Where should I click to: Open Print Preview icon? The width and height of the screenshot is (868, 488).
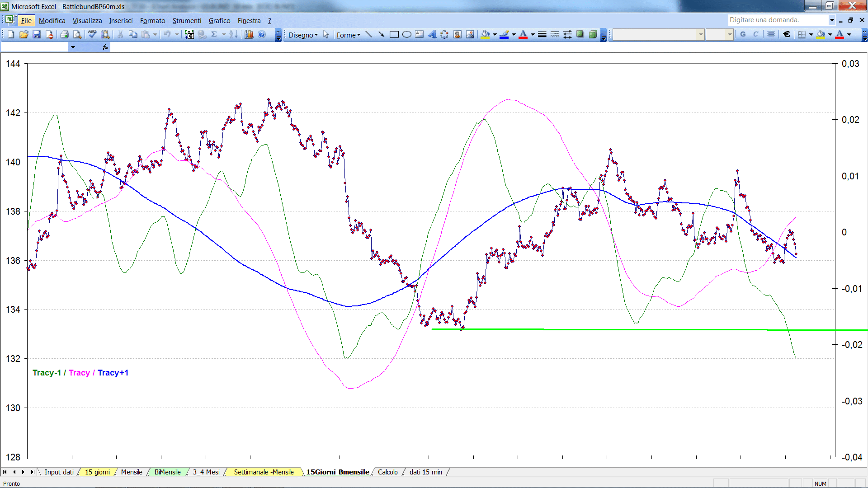tap(77, 34)
